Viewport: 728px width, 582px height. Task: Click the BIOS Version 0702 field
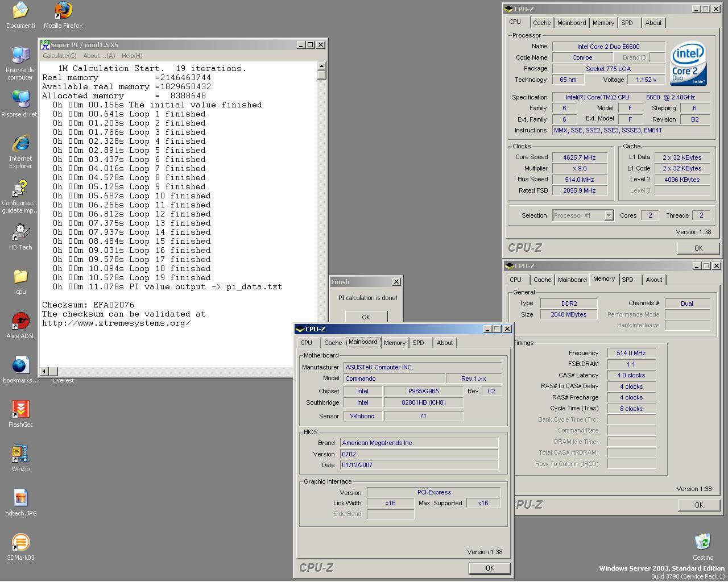click(419, 454)
